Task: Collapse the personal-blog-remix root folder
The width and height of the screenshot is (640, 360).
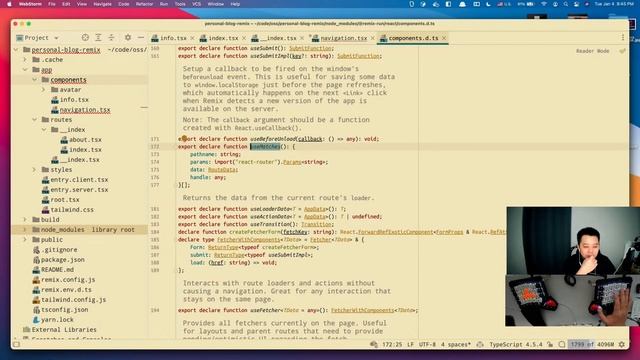Action: (16, 50)
